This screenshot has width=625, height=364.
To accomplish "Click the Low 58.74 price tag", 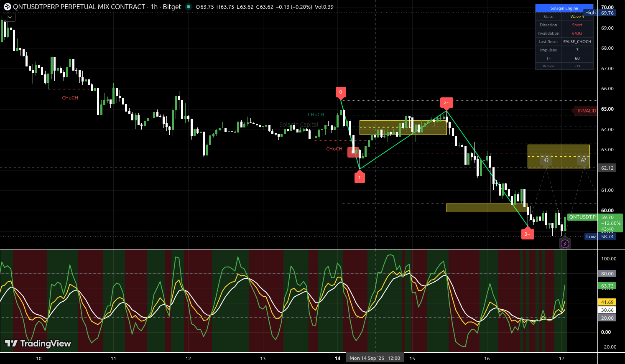I will pos(600,237).
